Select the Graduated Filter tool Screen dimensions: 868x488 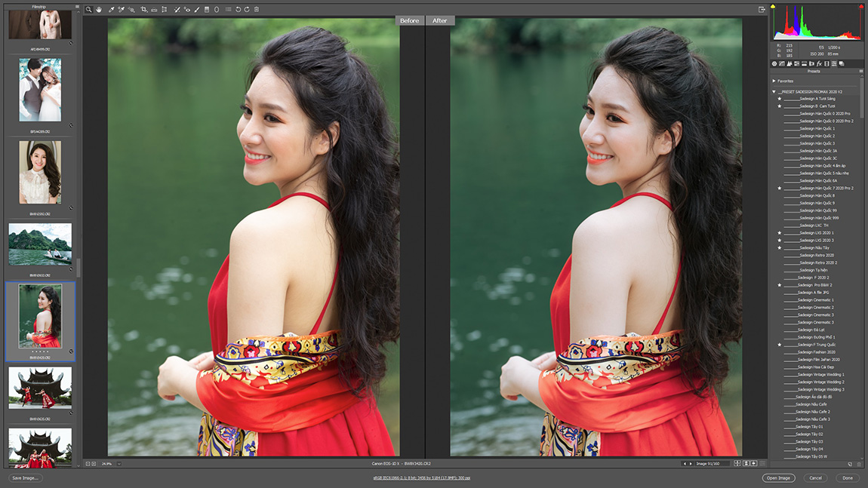[x=207, y=9]
